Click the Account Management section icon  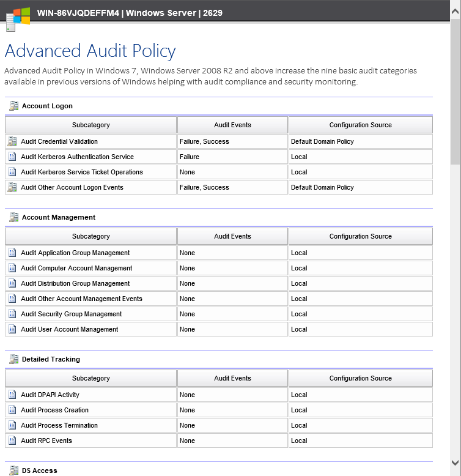coord(13,217)
